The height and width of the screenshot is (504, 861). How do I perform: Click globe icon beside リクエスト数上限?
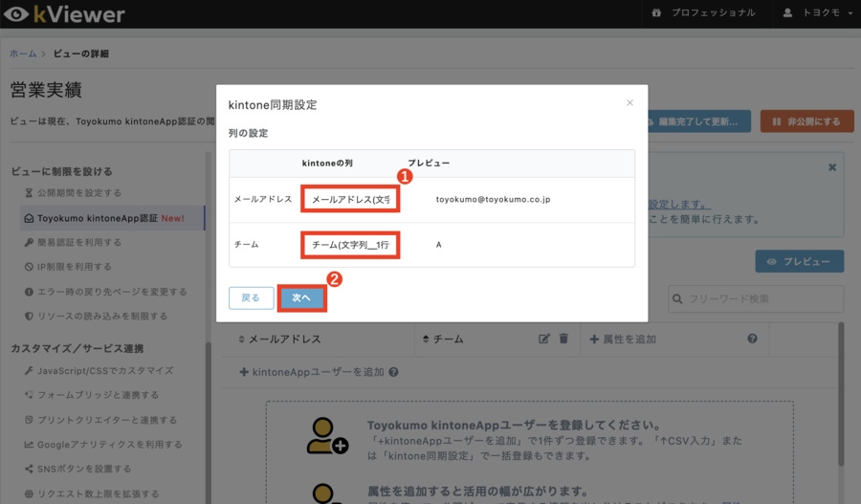(29, 493)
